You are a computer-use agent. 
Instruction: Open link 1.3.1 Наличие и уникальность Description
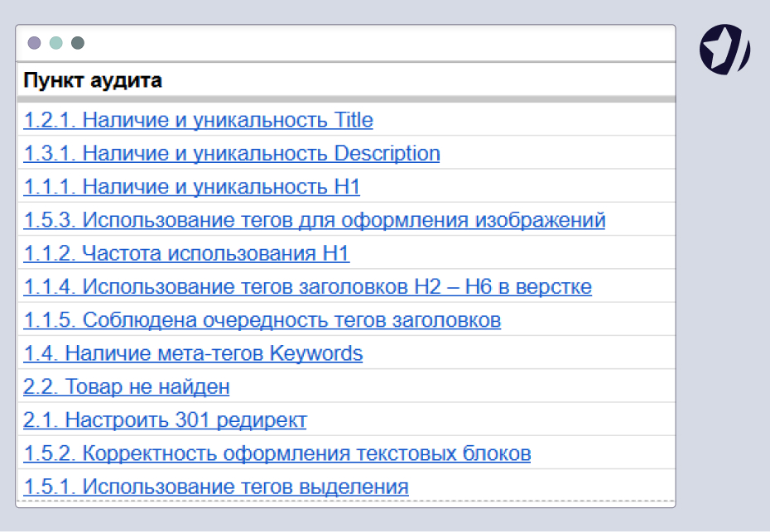[x=231, y=154]
